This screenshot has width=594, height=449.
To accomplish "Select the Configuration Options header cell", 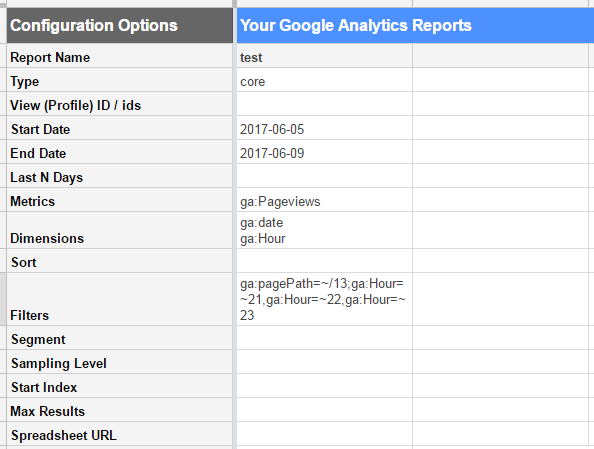I will (120, 25).
